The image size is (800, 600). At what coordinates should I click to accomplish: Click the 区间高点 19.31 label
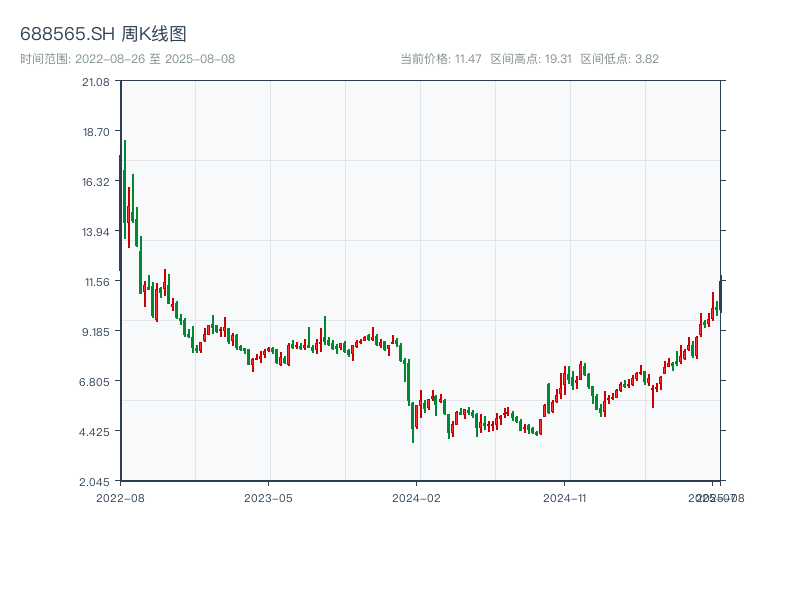tap(530, 59)
